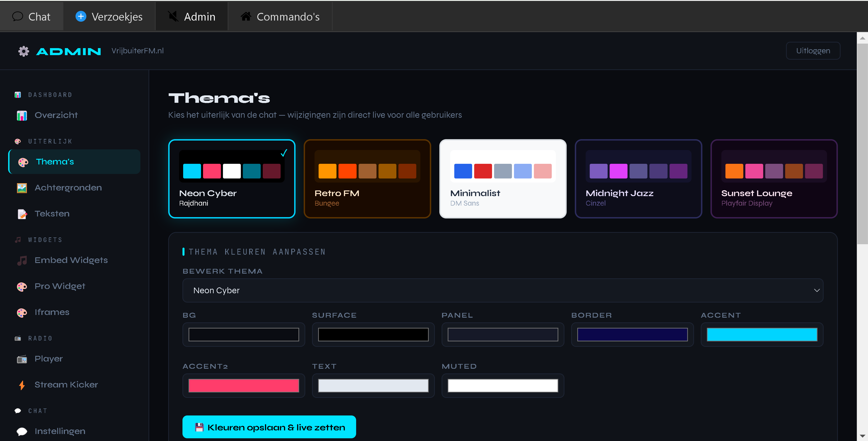This screenshot has width=868, height=441.
Task: Open the Accent cyan color picker
Action: click(762, 335)
